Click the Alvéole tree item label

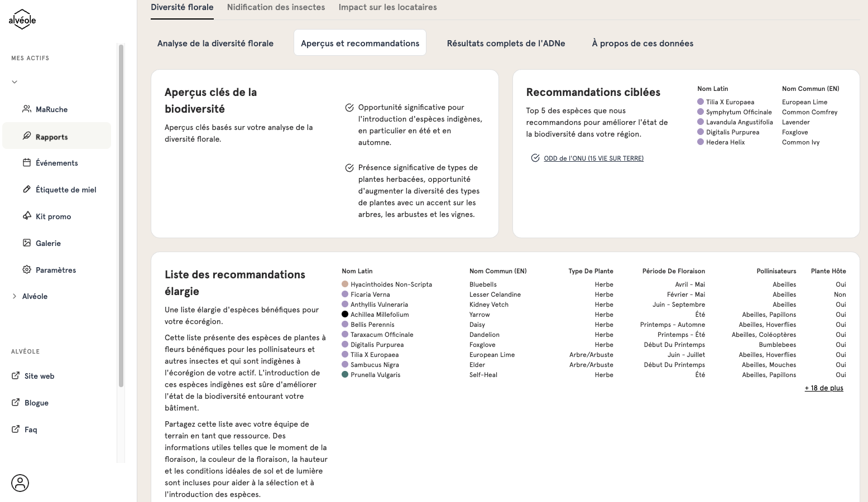coord(35,296)
